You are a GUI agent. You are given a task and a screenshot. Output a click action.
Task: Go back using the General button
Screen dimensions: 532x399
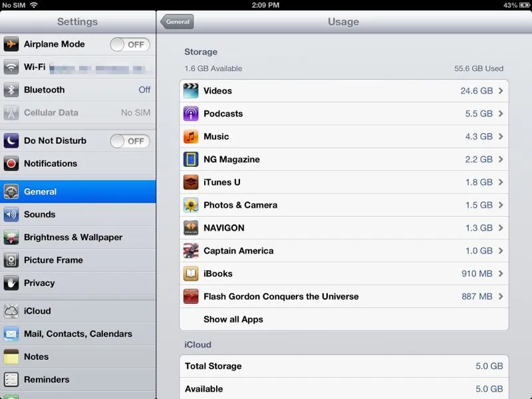click(x=177, y=21)
